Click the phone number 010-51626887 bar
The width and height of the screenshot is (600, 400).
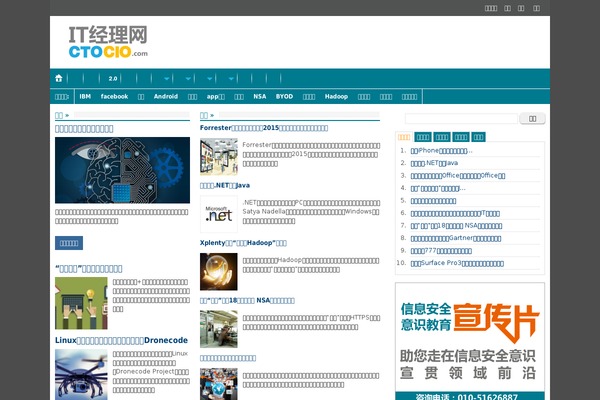(470, 396)
